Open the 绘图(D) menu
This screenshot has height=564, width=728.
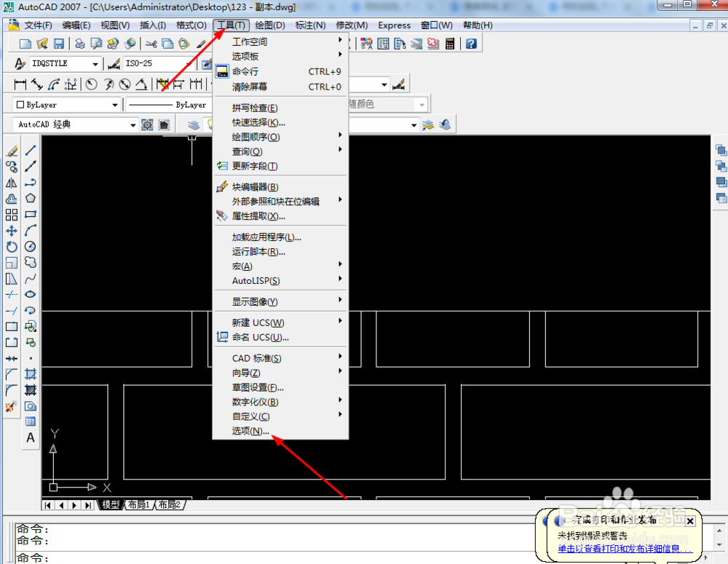click(x=270, y=25)
